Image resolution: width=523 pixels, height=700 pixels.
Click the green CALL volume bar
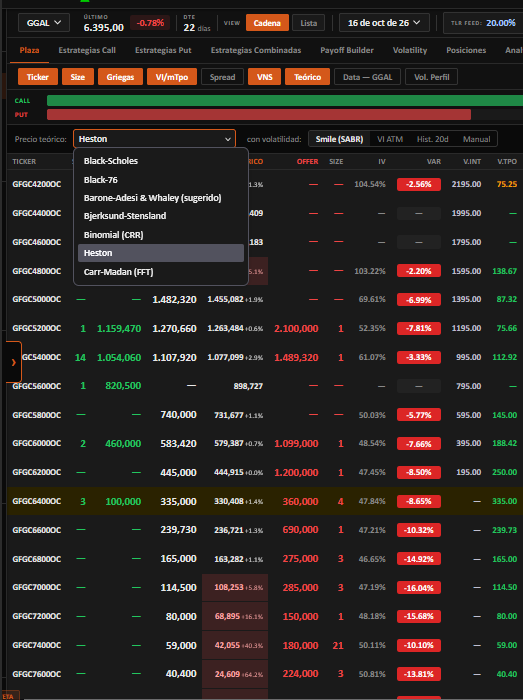285,100
